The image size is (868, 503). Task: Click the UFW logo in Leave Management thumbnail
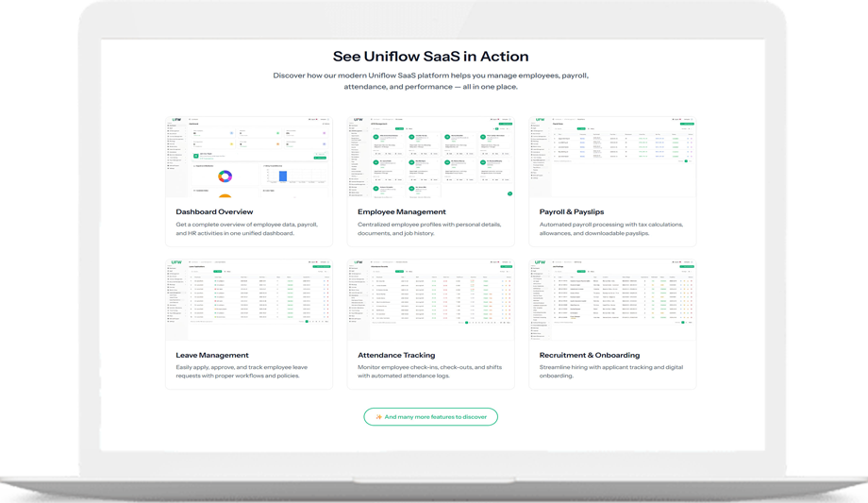pos(176,262)
